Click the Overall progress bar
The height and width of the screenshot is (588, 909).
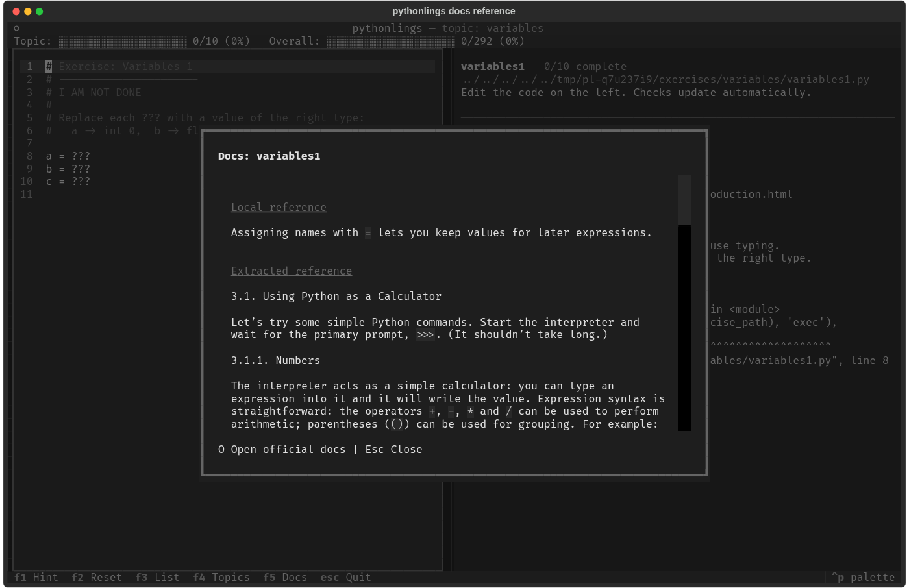click(391, 41)
